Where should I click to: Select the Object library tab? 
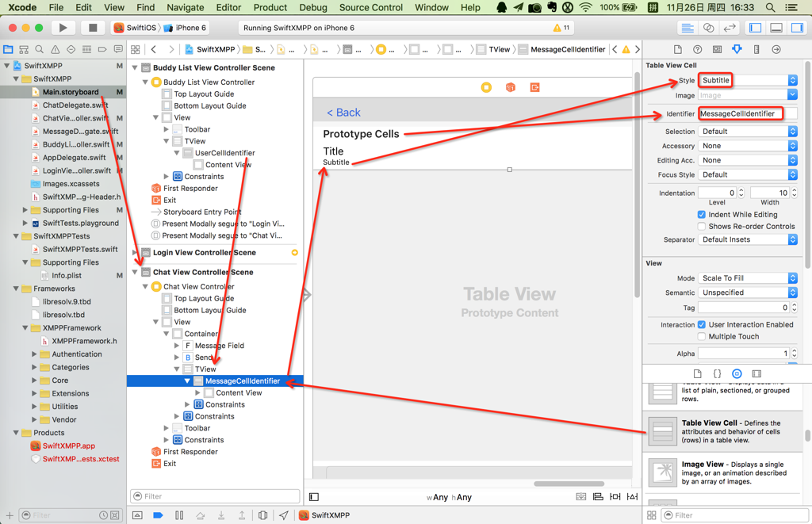[737, 374]
